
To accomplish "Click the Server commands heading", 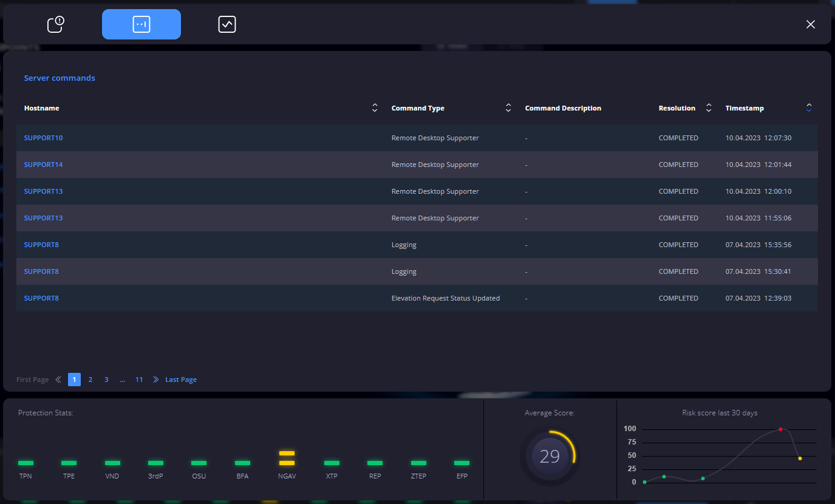I will (x=60, y=78).
